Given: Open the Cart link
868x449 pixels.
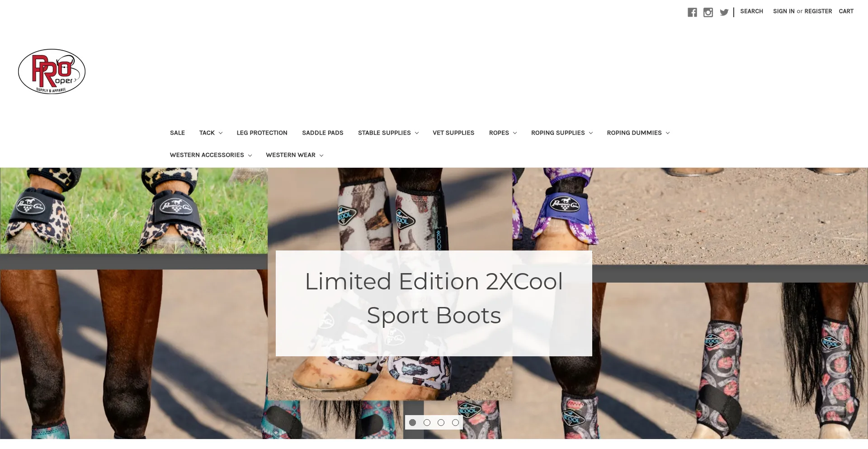Looking at the screenshot, I should (x=846, y=11).
